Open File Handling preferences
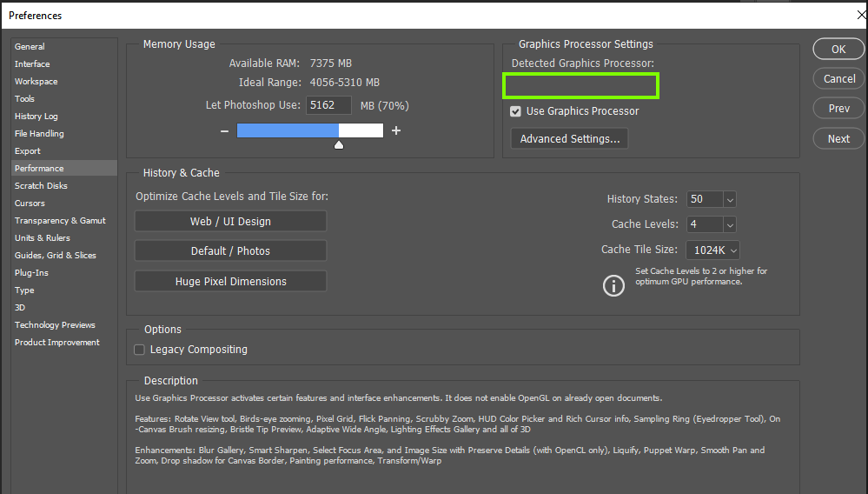868x494 pixels. pyautogui.click(x=39, y=133)
